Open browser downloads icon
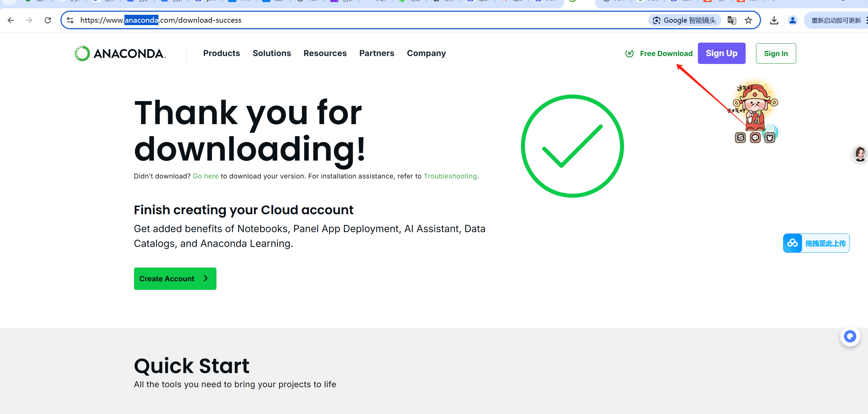The image size is (868, 414). coord(774,20)
